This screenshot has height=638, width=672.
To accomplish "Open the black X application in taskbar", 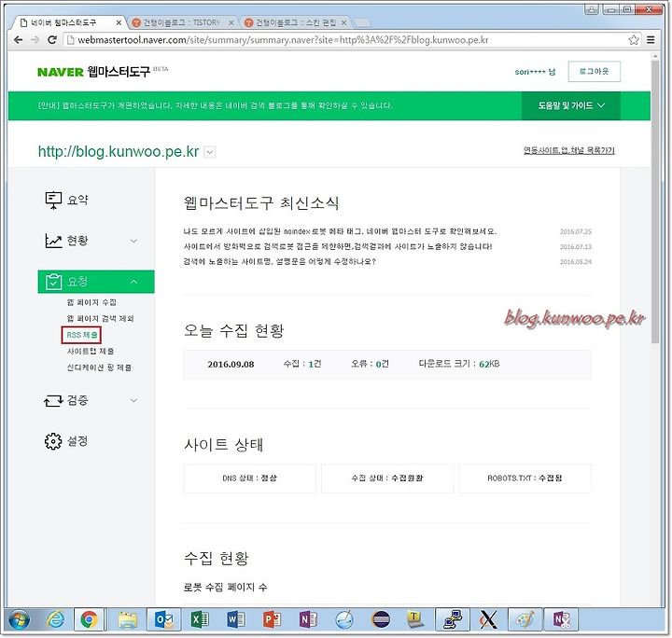I will [x=488, y=619].
